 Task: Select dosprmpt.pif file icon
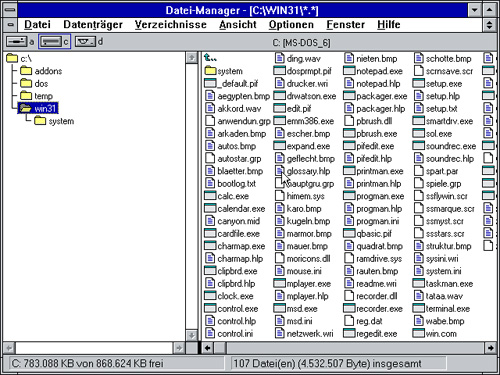[279, 71]
